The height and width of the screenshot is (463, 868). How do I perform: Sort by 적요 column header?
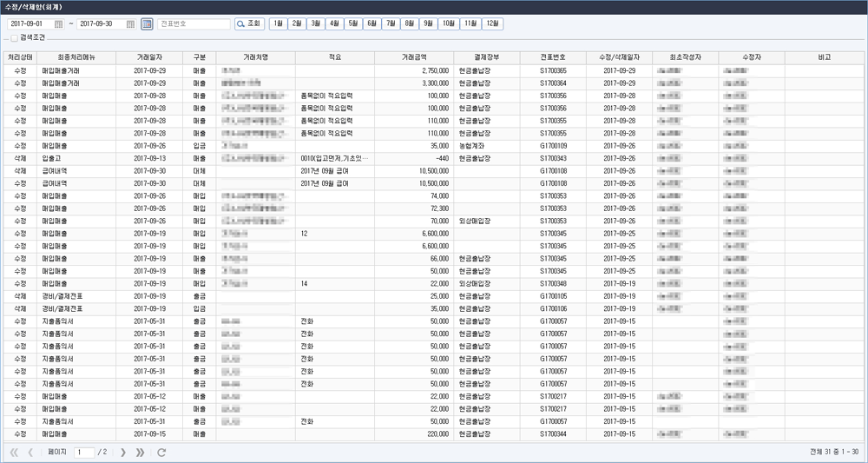click(335, 57)
